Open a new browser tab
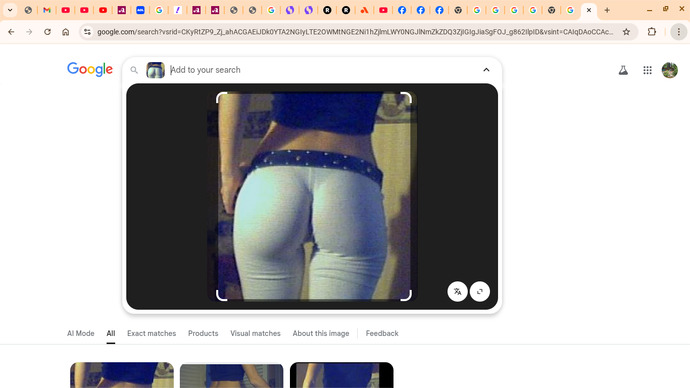Screen dimensions: 690x388 607,10
